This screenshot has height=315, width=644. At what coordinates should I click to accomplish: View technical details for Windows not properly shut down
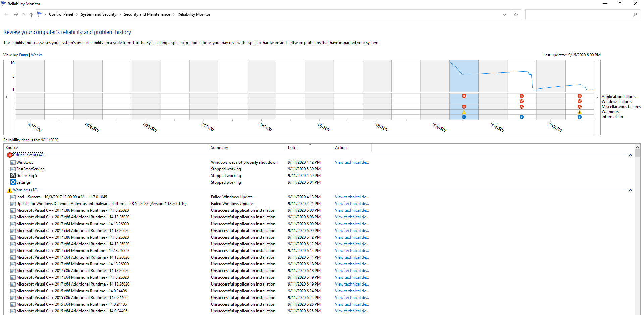[352, 162]
